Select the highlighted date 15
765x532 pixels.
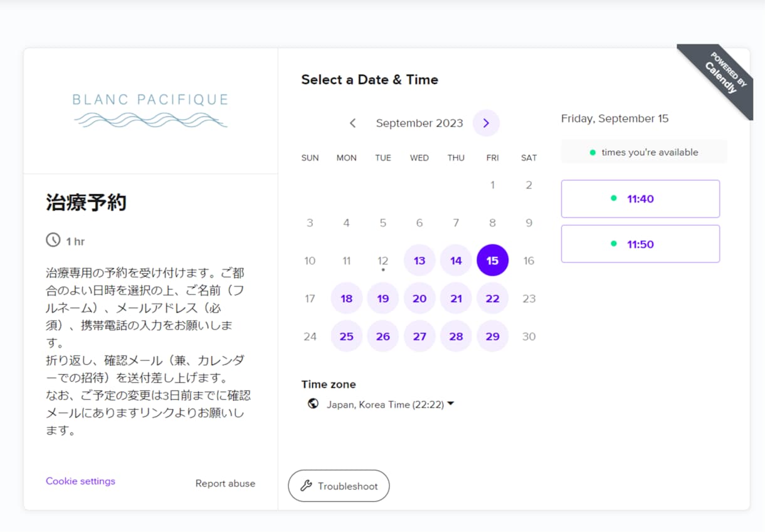tap(493, 260)
